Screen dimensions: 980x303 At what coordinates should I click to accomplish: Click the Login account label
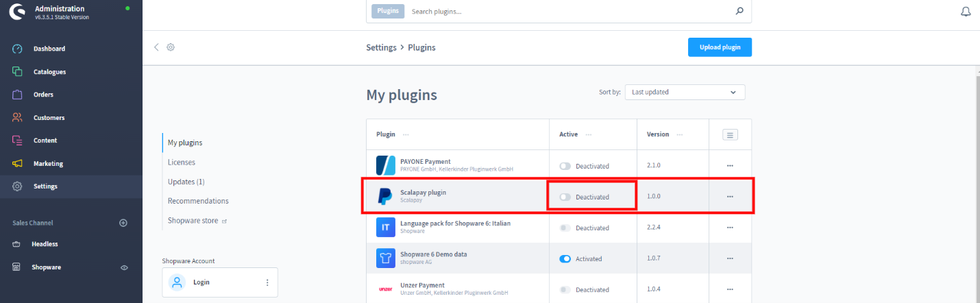point(201,282)
